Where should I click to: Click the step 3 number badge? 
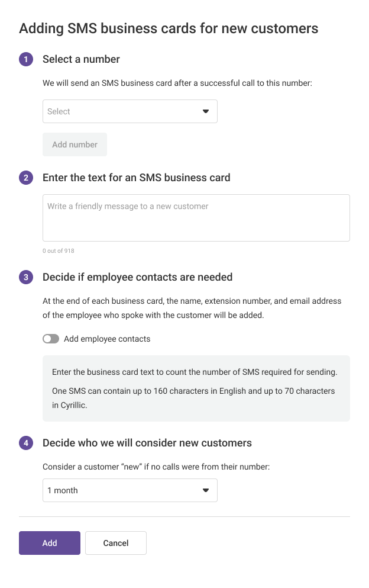click(26, 277)
